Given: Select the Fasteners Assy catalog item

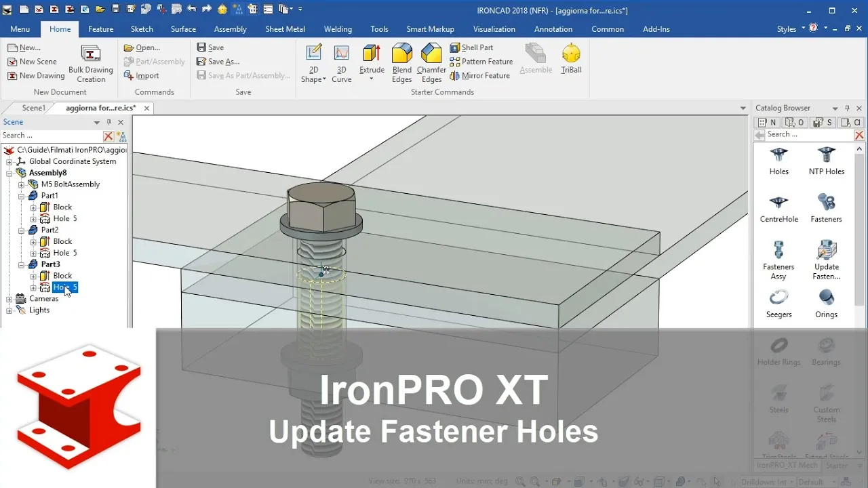Looking at the screenshot, I should pos(778,260).
